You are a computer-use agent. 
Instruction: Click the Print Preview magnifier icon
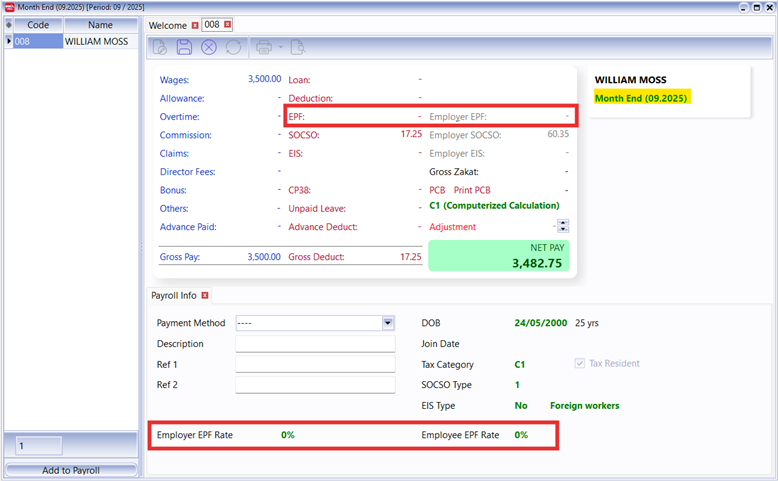click(297, 47)
